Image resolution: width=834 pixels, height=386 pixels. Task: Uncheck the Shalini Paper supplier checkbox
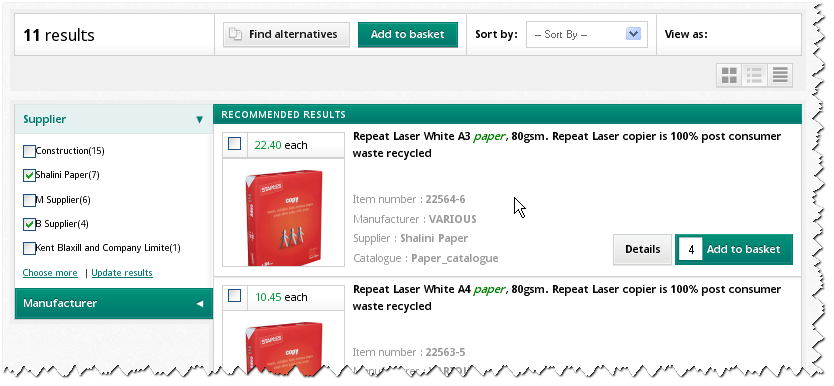click(29, 175)
